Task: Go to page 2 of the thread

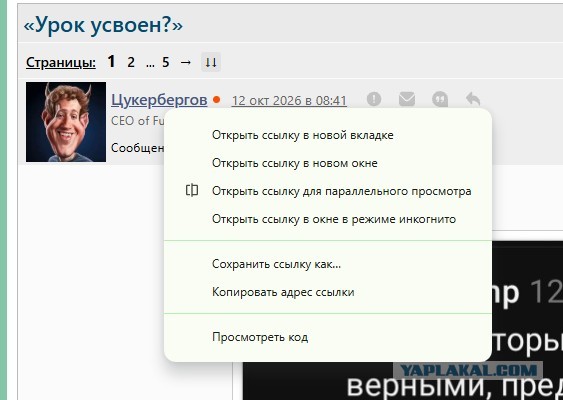Action: click(131, 62)
